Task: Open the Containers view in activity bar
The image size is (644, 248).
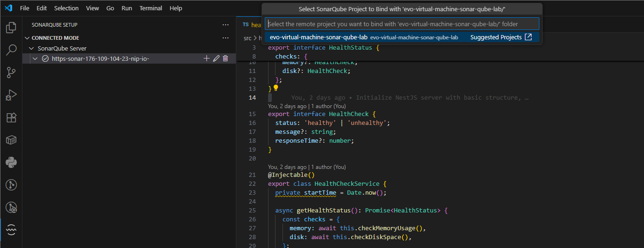Action: tap(11, 140)
